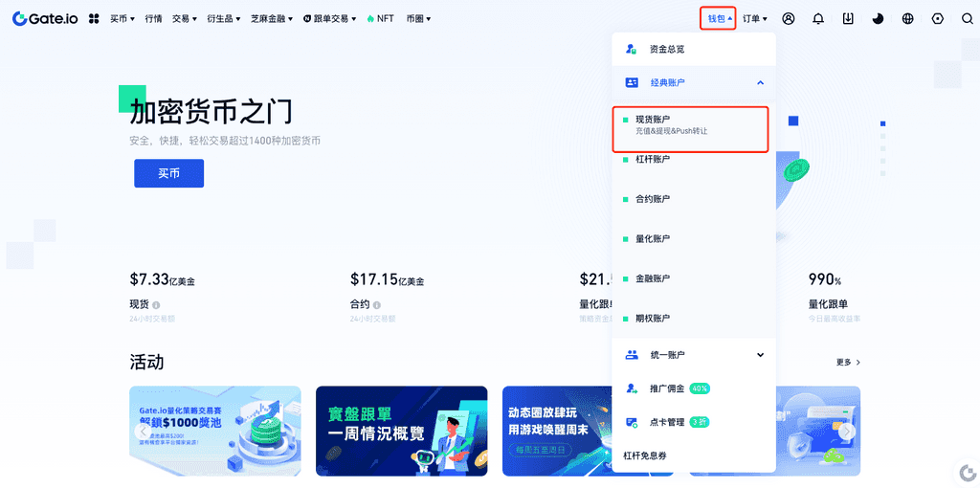
Task: Open the globe language selector
Action: point(907,18)
